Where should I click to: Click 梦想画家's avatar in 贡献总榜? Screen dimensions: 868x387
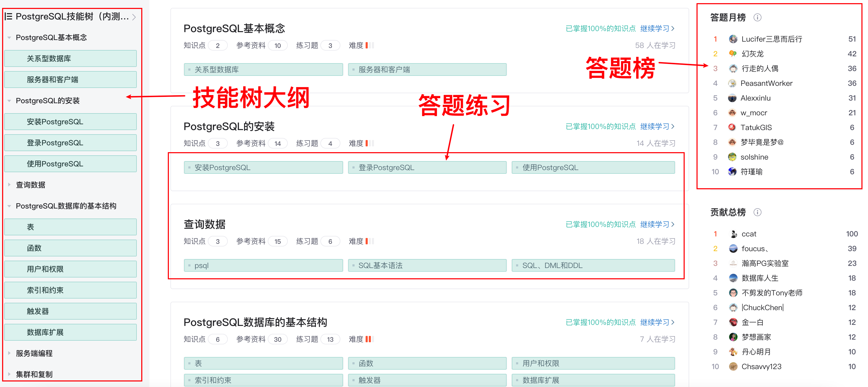click(x=733, y=337)
